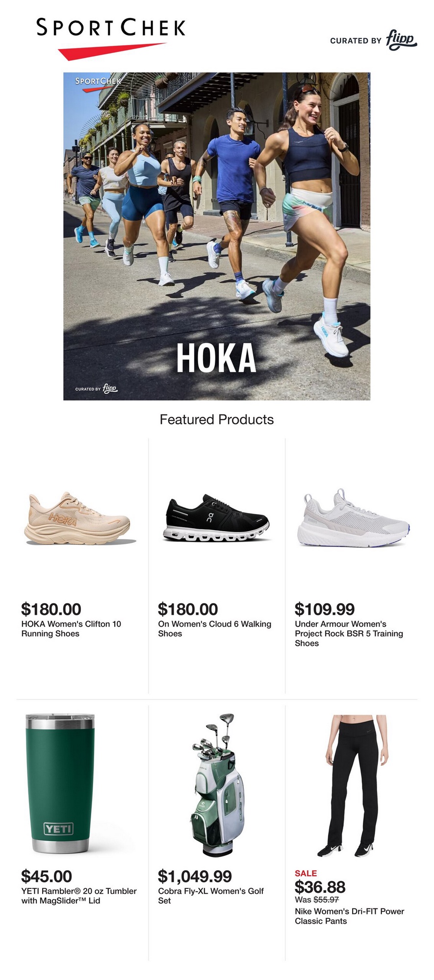
Task: Open YETI Rambler 20 oz Tumbler link
Action: click(x=78, y=896)
